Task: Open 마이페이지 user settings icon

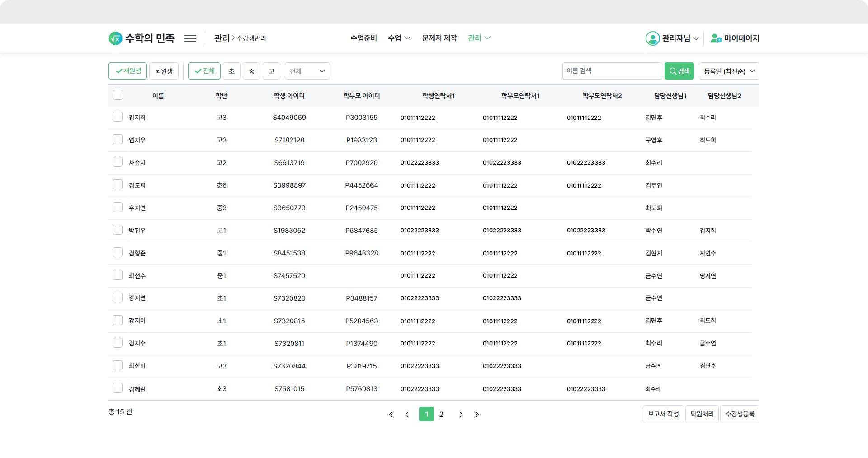Action: pyautogui.click(x=716, y=38)
